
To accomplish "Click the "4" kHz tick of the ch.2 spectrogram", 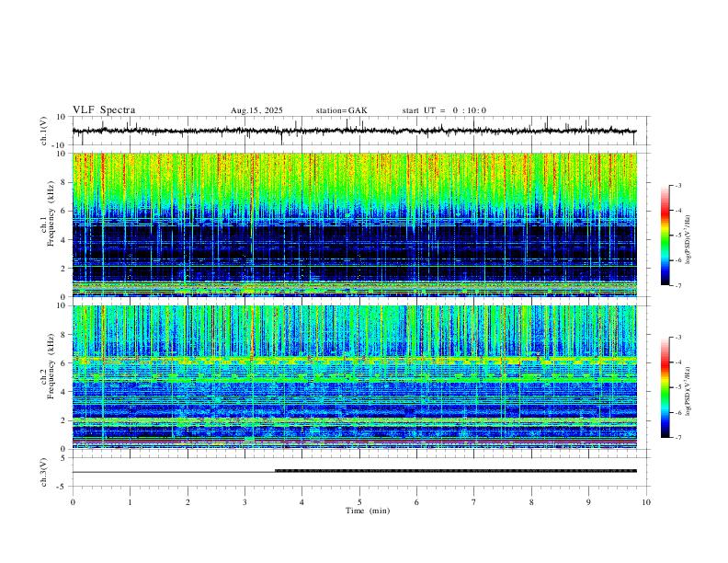I will (63, 392).
